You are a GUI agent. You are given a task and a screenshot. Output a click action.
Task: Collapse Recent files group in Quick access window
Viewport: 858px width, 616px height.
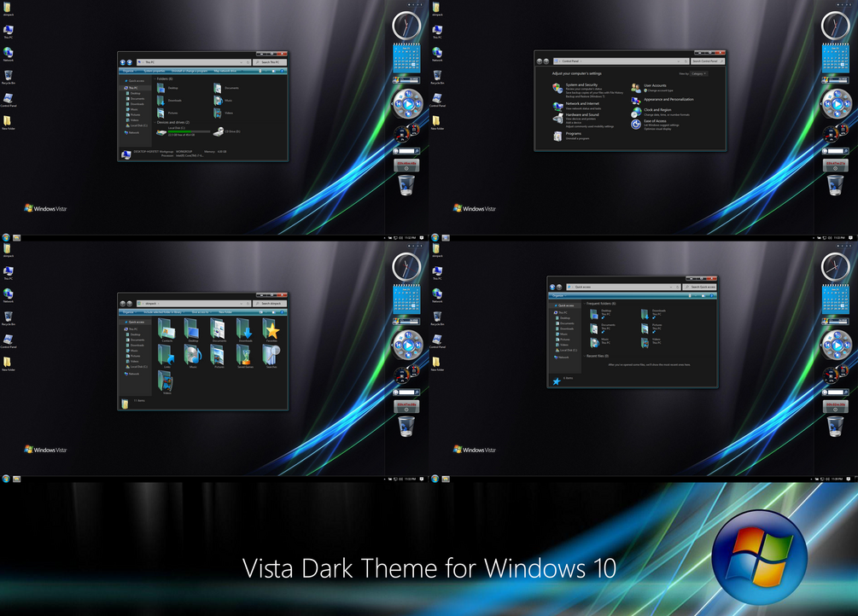(x=585, y=356)
